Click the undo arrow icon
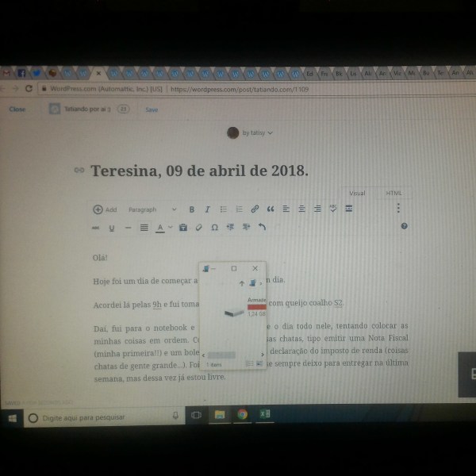This screenshot has width=476, height=476. (263, 227)
